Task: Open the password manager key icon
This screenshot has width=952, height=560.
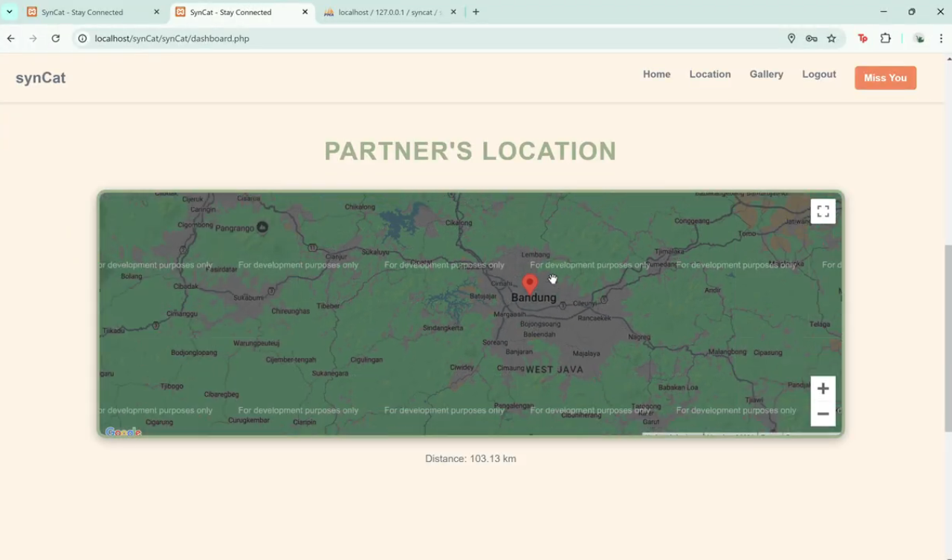Action: 812,39
